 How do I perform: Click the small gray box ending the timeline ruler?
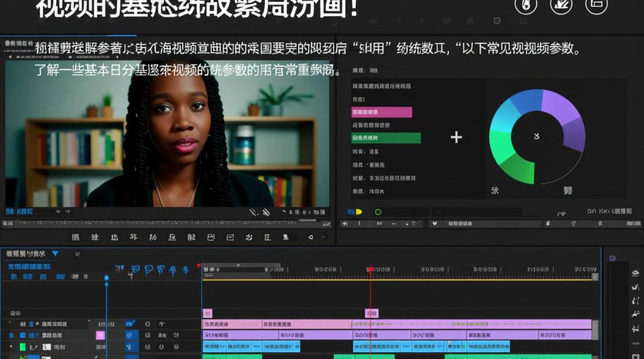pos(596,277)
